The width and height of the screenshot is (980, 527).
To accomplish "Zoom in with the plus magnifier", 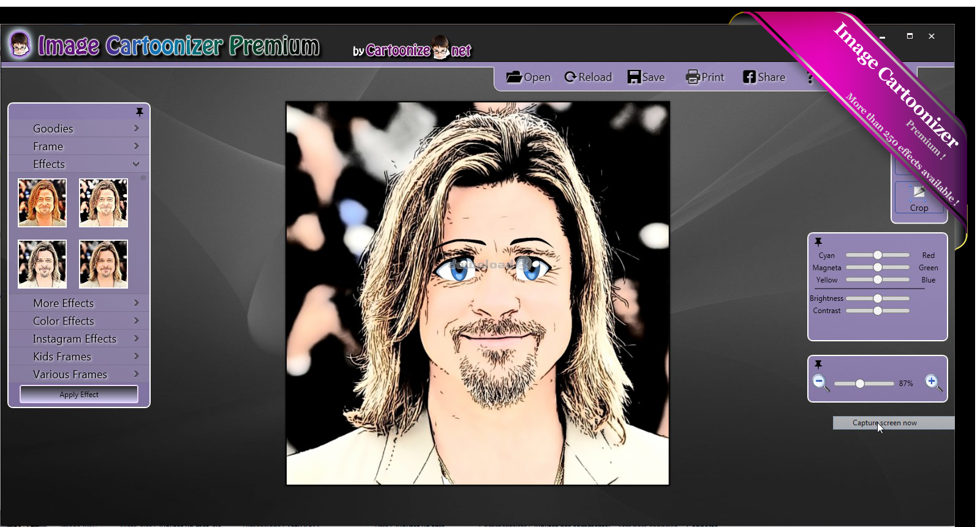I will [x=933, y=383].
